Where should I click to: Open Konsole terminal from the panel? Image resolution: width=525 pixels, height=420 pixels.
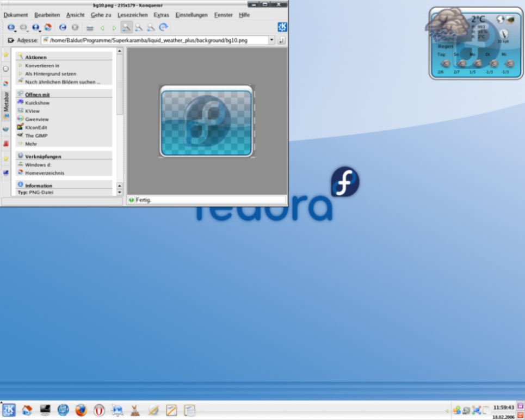(x=45, y=410)
